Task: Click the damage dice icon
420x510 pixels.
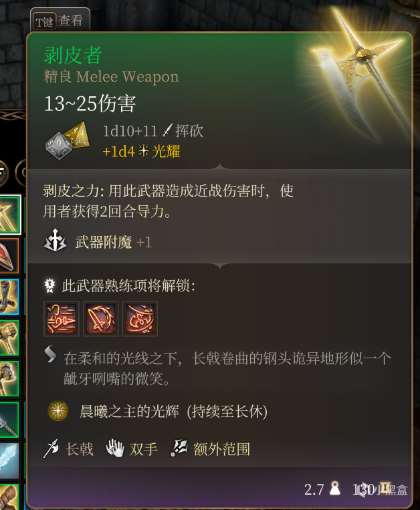Action: (x=67, y=140)
